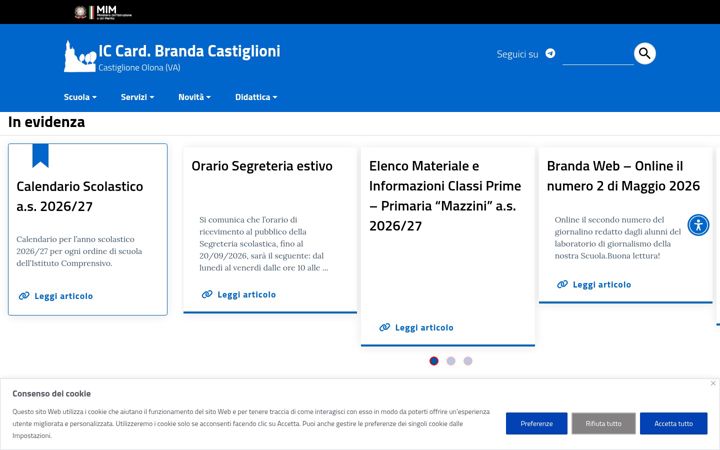Open the accessibility widget icon
This screenshot has height=450, width=720.
click(698, 225)
